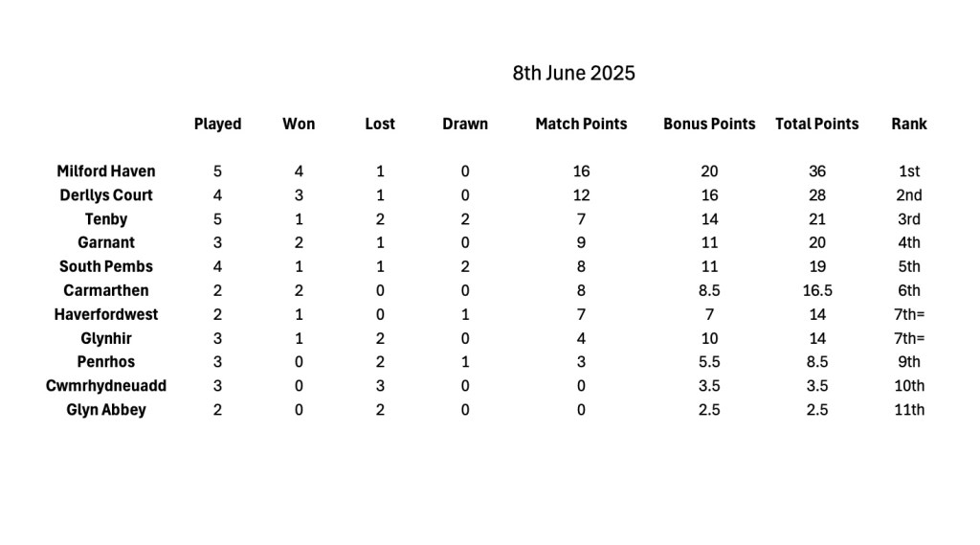The width and height of the screenshot is (980, 545).
Task: Select the "Played" column header
Action: (x=217, y=124)
